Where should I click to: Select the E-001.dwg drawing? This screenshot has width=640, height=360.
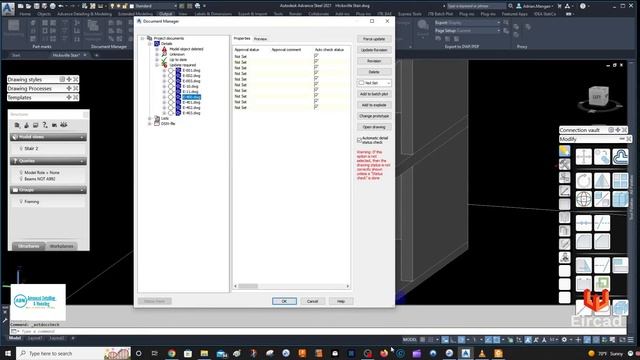[x=191, y=70]
